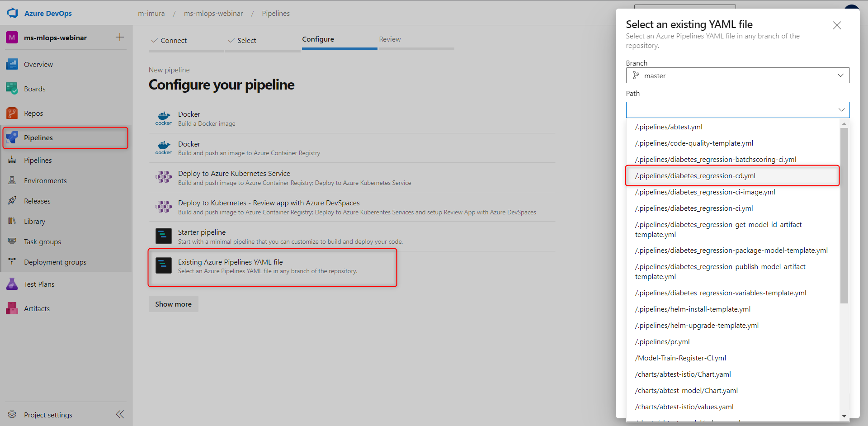This screenshot has width=868, height=426.
Task: Click the Starter pipeline icon
Action: pos(164,236)
